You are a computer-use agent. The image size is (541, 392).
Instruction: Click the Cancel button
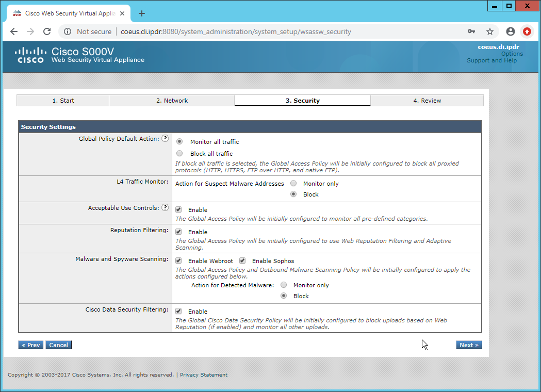[59, 345]
